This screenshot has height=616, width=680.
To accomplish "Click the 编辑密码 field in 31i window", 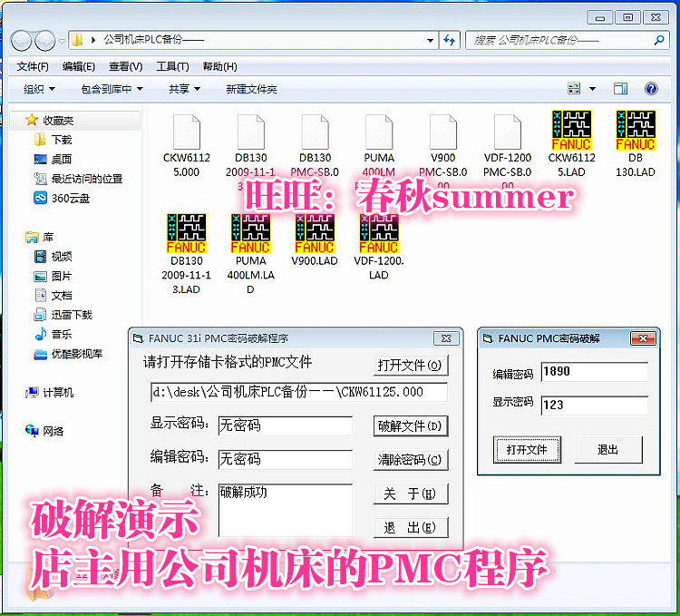I will [x=286, y=459].
